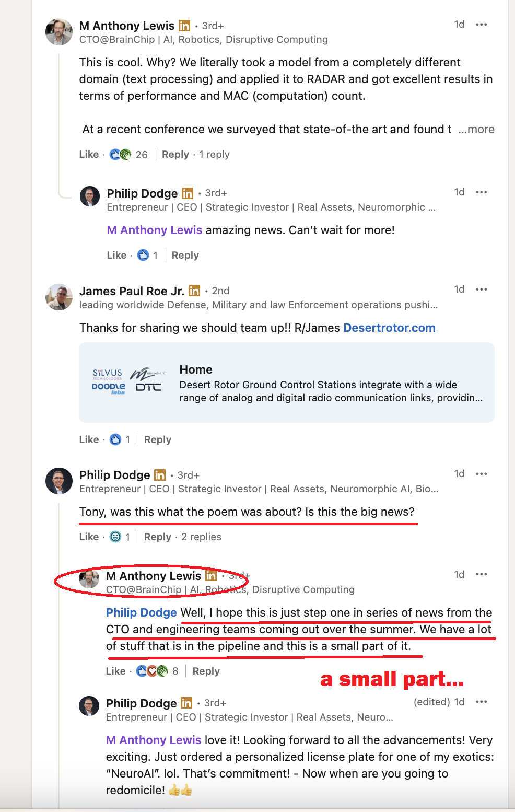Open the Desertrotor.com link

(389, 328)
